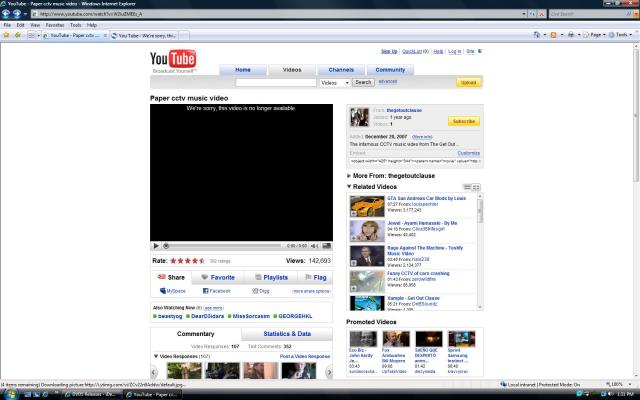
Task: Click the taskbar YouTube - Paper window button
Action: (x=151, y=394)
